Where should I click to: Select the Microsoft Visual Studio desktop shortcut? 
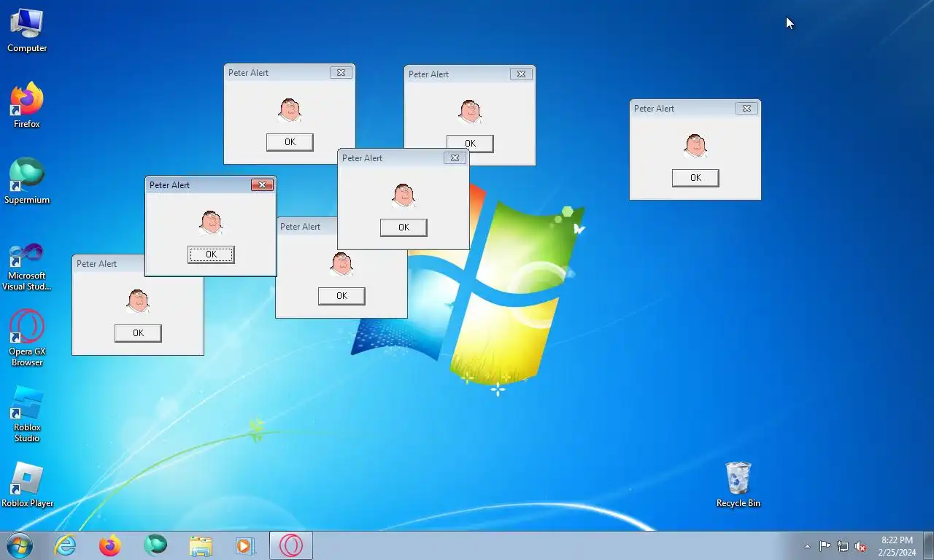27,267
